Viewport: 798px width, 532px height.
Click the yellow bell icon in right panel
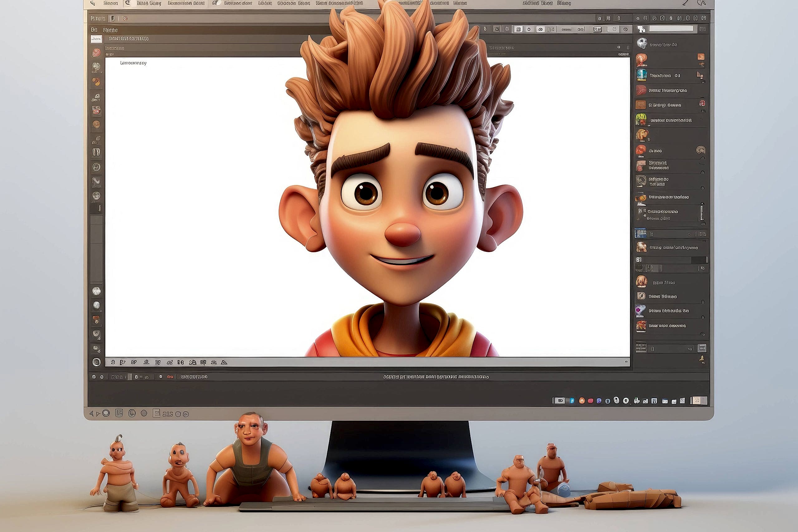tap(702, 359)
